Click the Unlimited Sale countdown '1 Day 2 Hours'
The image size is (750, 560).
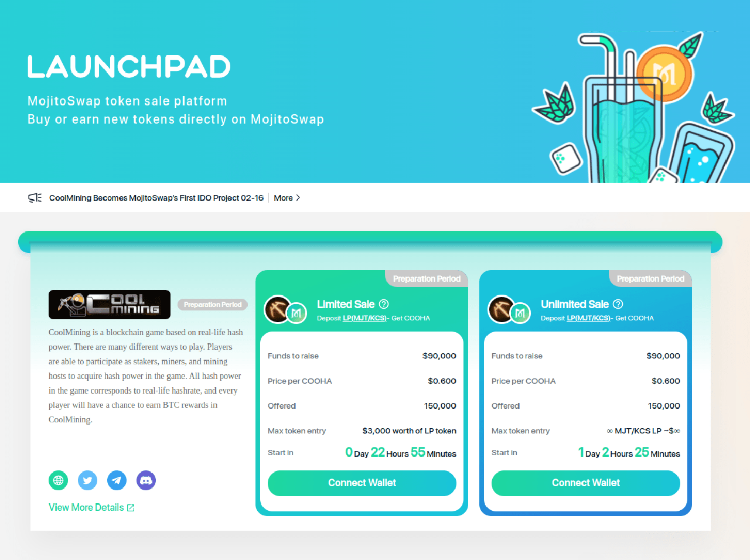coord(605,453)
